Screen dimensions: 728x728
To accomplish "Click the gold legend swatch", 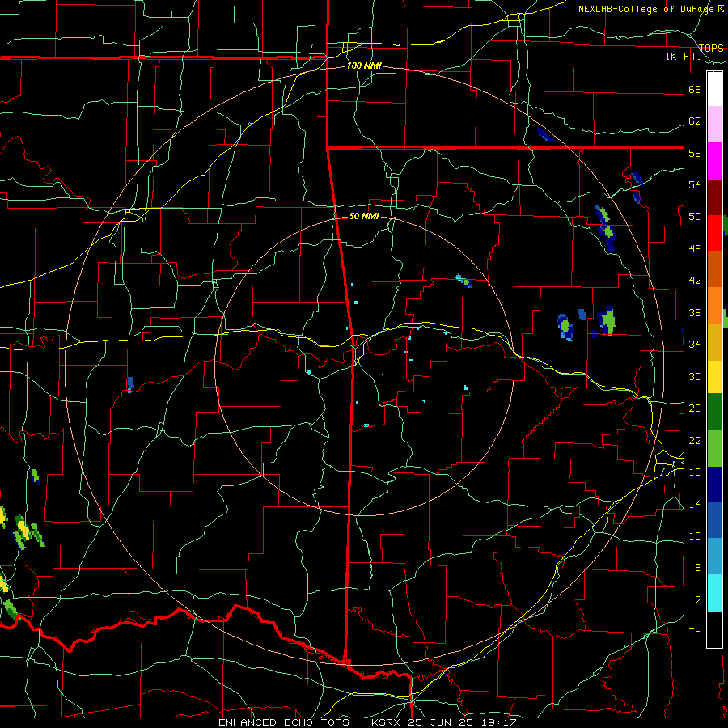I will pos(714,341).
